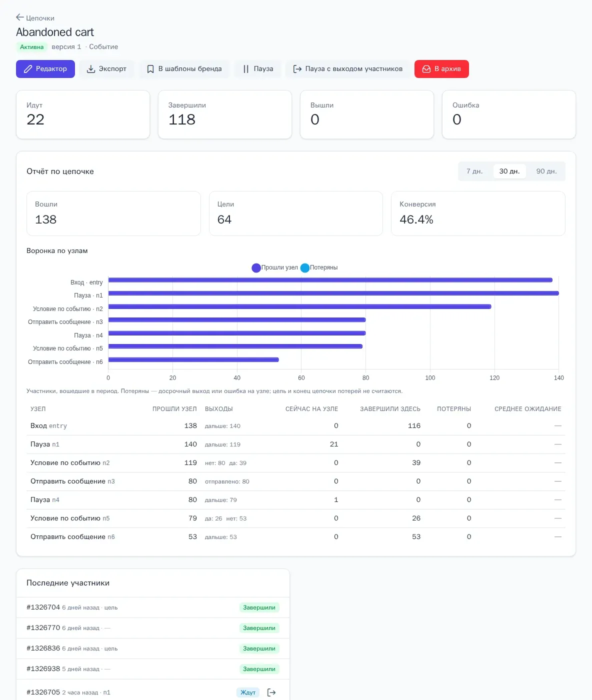
Task: Click the Завершили badge for #1326836
Action: point(259,648)
